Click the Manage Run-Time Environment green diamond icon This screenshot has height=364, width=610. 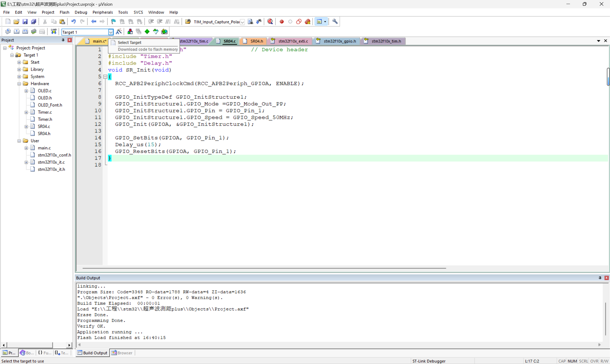click(x=147, y=32)
